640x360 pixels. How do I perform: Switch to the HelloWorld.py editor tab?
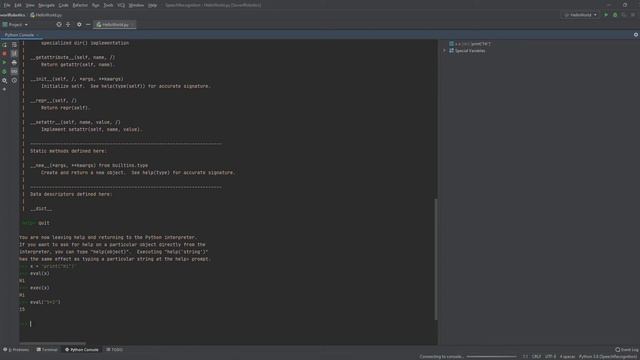(x=113, y=24)
